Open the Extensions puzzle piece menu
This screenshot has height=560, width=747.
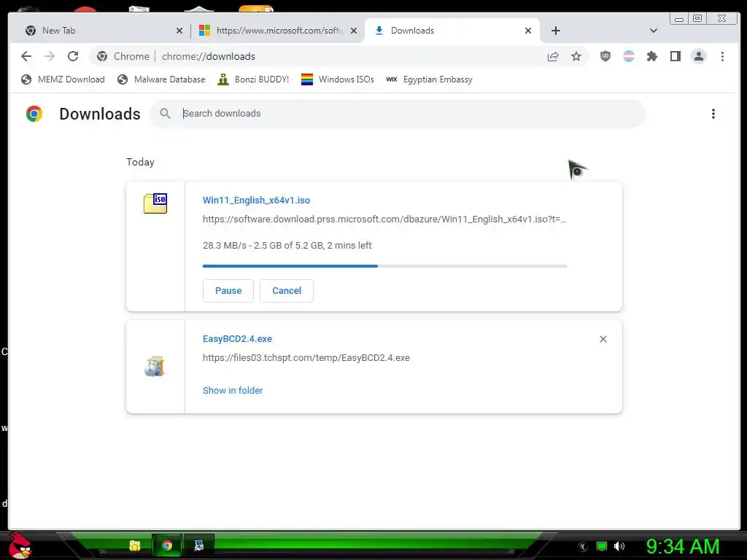coord(651,56)
